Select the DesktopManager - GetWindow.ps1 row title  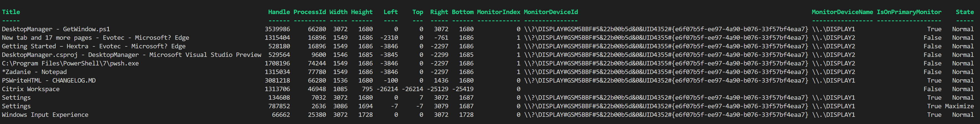point(56,29)
